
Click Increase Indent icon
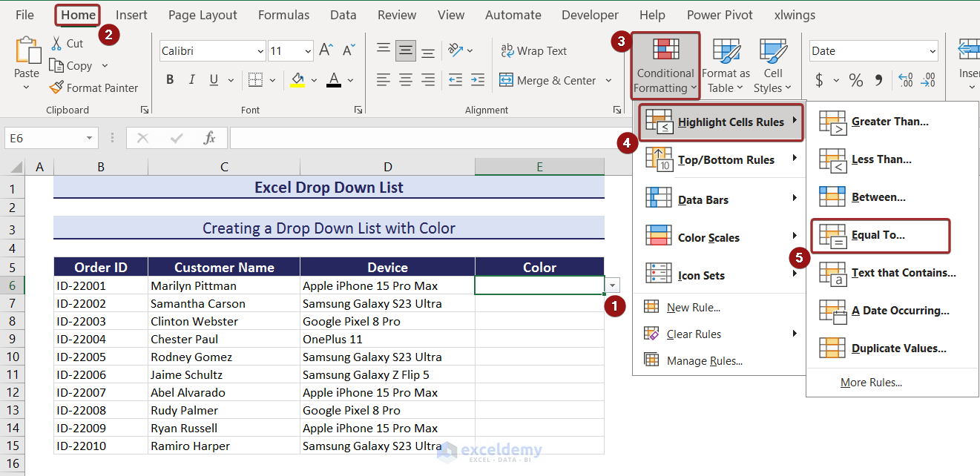point(476,80)
